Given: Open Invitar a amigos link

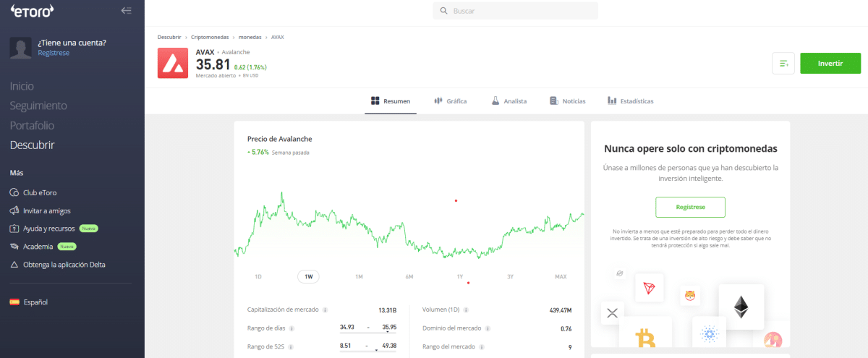Looking at the screenshot, I should coord(48,210).
